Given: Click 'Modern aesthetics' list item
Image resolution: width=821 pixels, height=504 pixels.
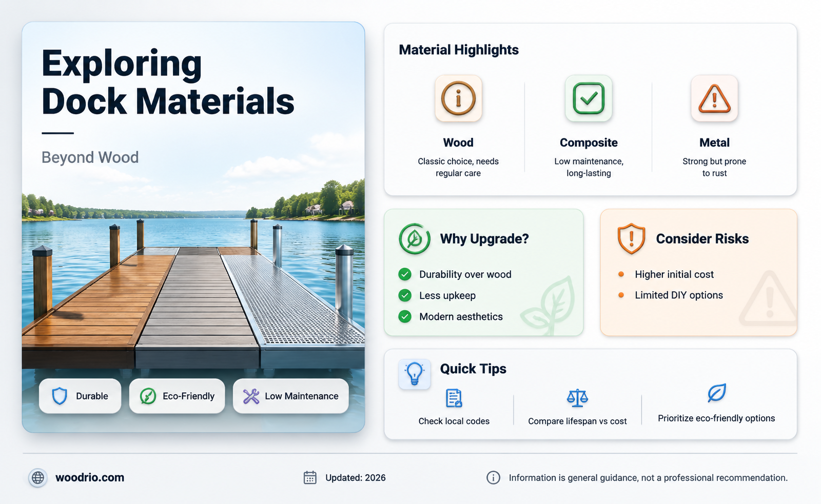Looking at the screenshot, I should click(461, 316).
